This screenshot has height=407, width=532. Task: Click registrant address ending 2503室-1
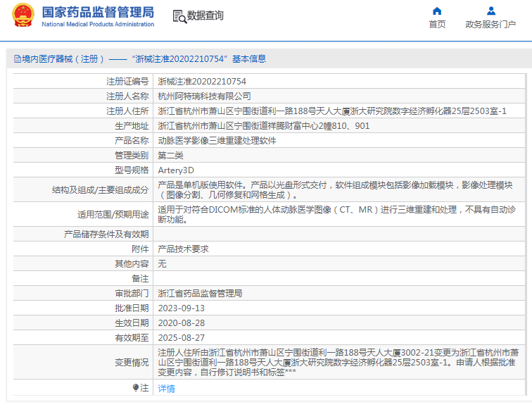[x=332, y=111]
